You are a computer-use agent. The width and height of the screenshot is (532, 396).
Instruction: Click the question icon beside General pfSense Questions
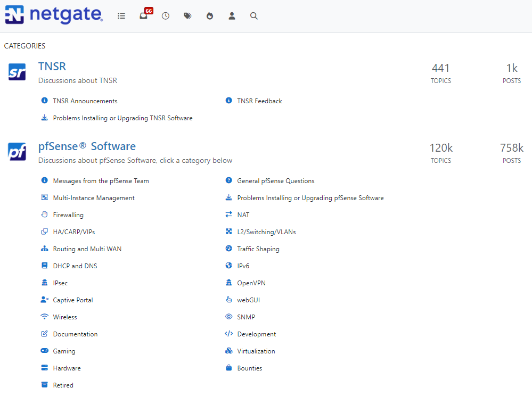tap(228, 180)
